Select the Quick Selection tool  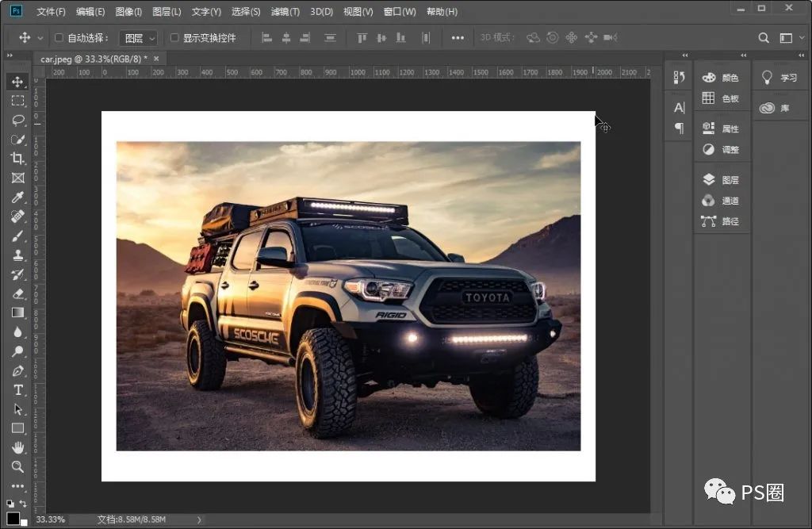pos(17,140)
